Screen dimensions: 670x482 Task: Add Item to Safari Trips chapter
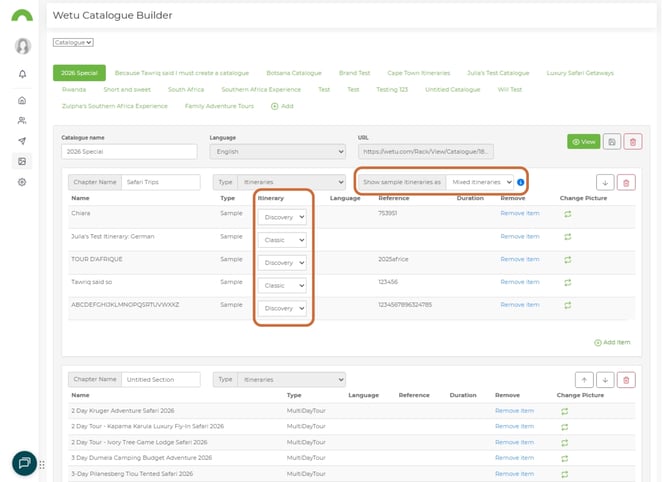[x=612, y=342]
